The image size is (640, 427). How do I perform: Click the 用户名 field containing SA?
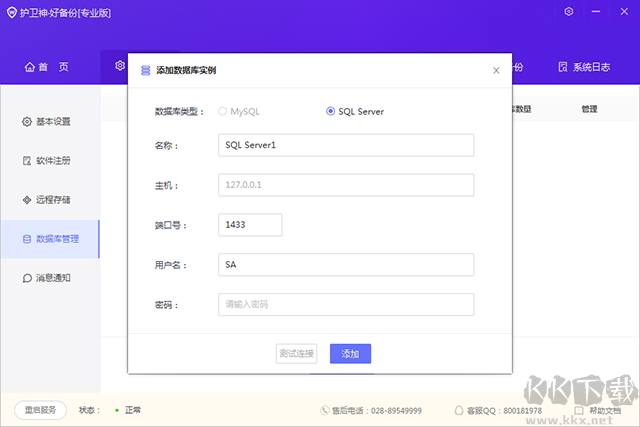pos(346,265)
